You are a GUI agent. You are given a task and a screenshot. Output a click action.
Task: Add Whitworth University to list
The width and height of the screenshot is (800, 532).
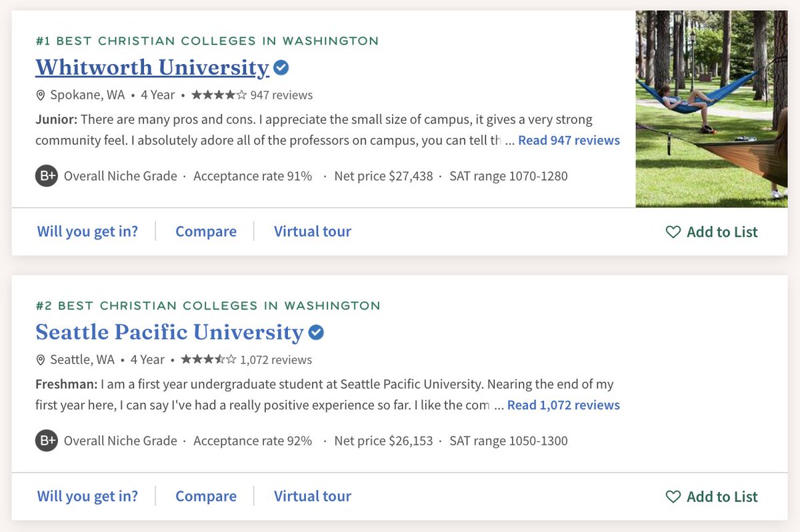pos(711,232)
